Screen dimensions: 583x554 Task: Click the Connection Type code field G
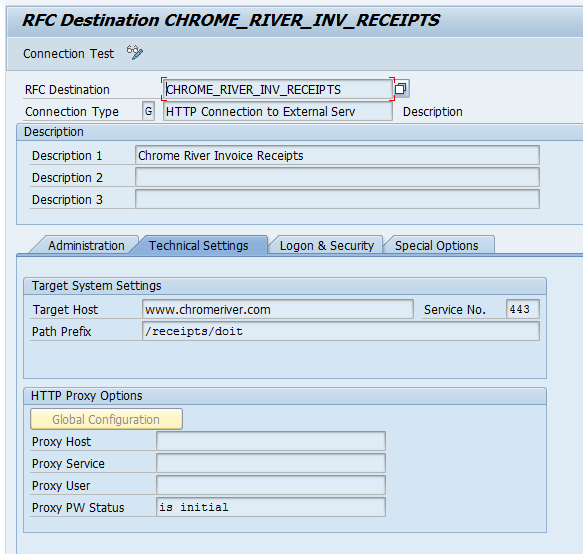[x=148, y=111]
